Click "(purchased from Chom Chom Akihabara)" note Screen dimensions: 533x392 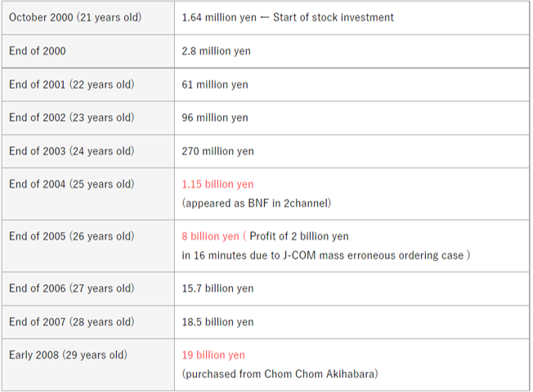(280, 374)
